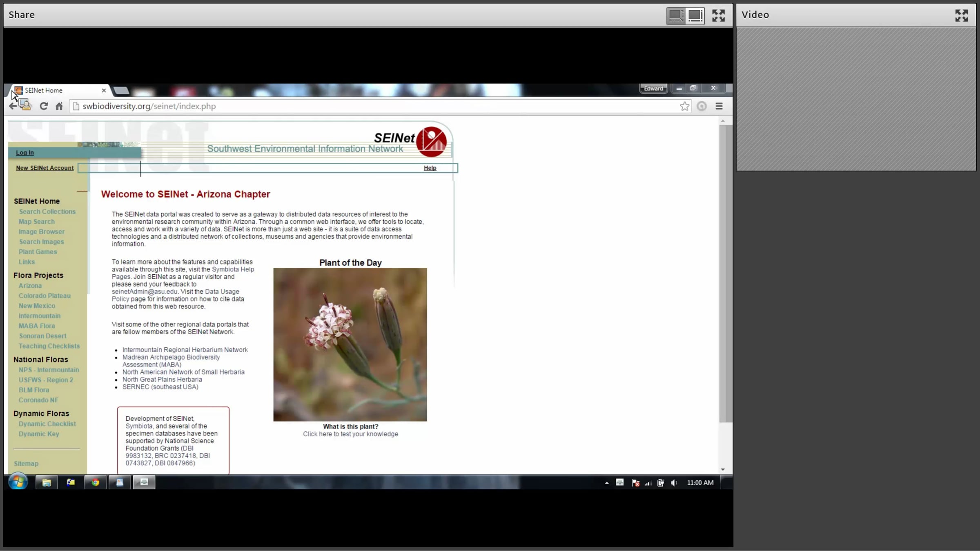This screenshot has height=551, width=980.
Task: Click Chrome icon in Windows taskbar
Action: [95, 482]
